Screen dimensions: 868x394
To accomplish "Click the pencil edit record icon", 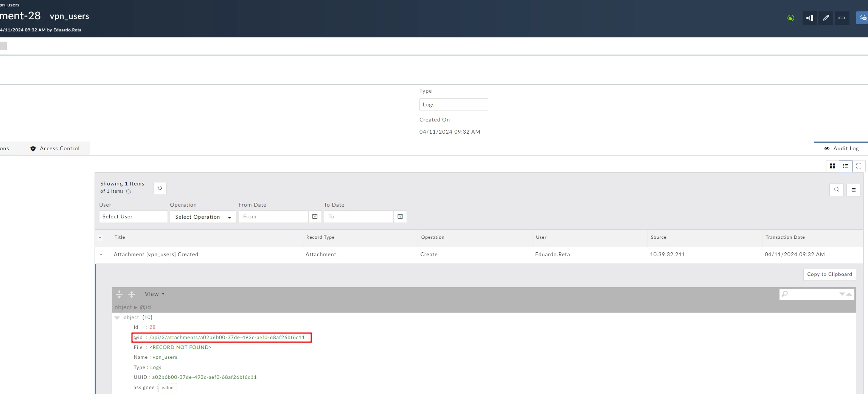I will [826, 18].
